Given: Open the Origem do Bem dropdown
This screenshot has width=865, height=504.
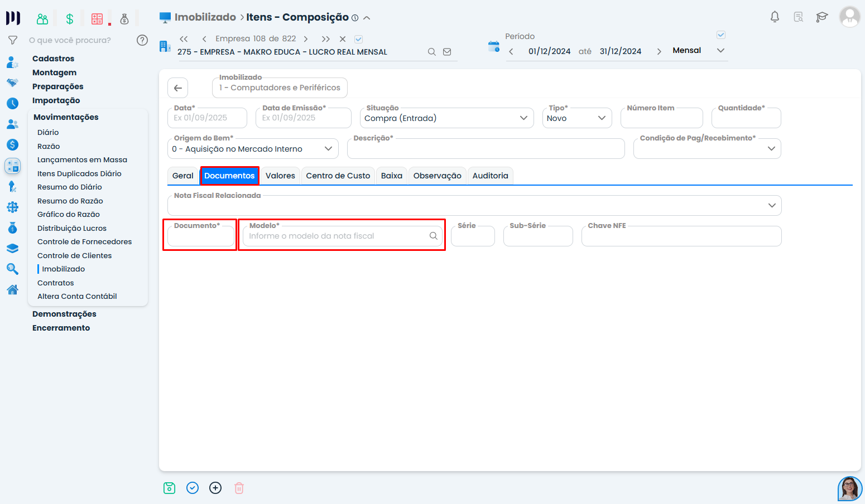Looking at the screenshot, I should point(328,149).
